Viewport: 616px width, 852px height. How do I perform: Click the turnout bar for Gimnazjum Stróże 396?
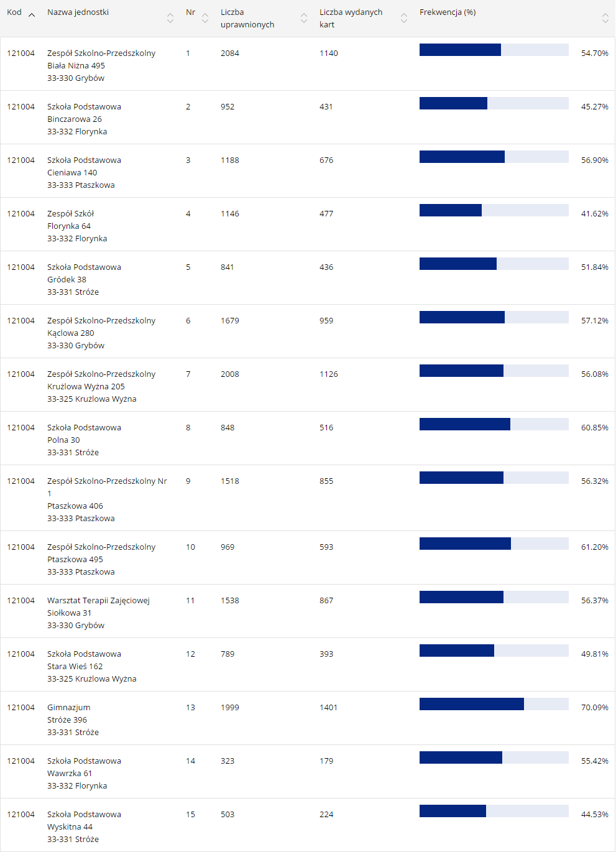click(494, 704)
